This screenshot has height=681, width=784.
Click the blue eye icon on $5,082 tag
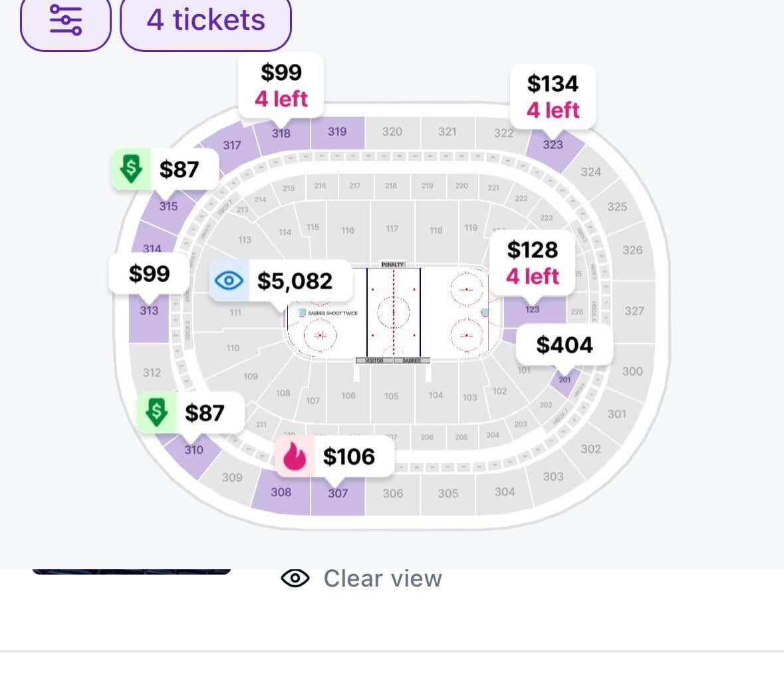tap(229, 281)
